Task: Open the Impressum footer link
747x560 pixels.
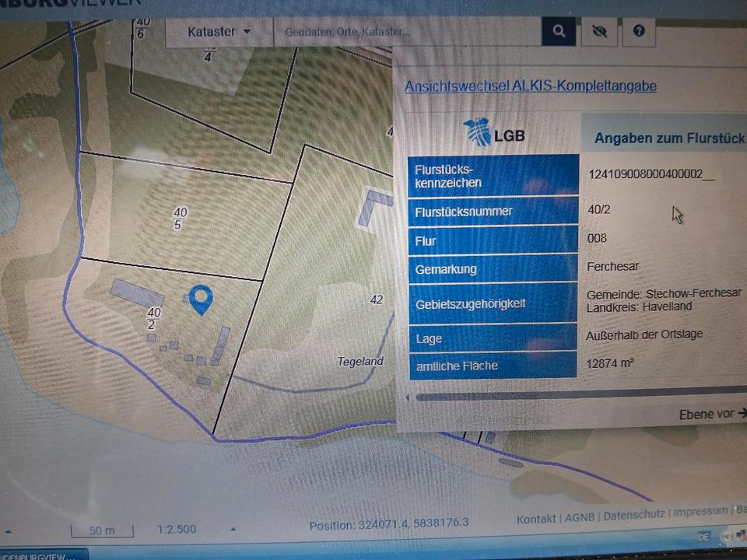Action: click(x=700, y=513)
